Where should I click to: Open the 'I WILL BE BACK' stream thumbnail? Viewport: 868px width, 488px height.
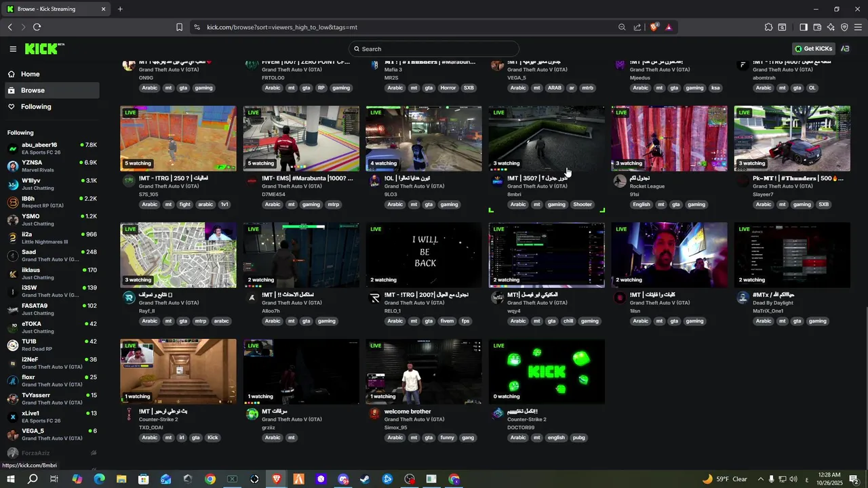pyautogui.click(x=424, y=255)
